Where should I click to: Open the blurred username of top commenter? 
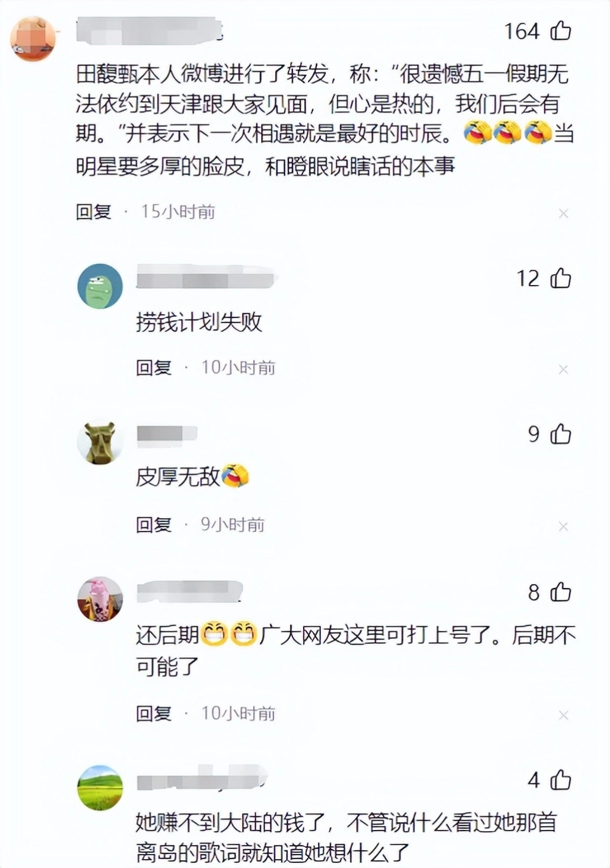(x=150, y=30)
